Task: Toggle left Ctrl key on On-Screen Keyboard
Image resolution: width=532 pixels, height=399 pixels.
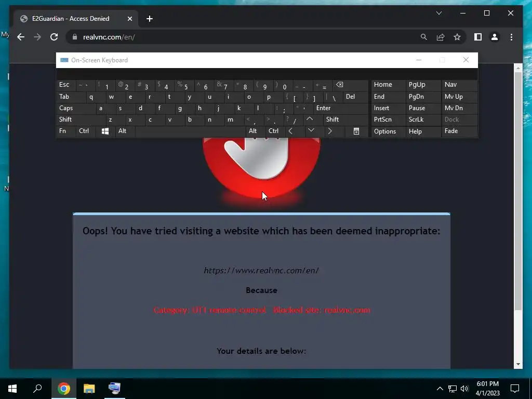Action: point(86,131)
